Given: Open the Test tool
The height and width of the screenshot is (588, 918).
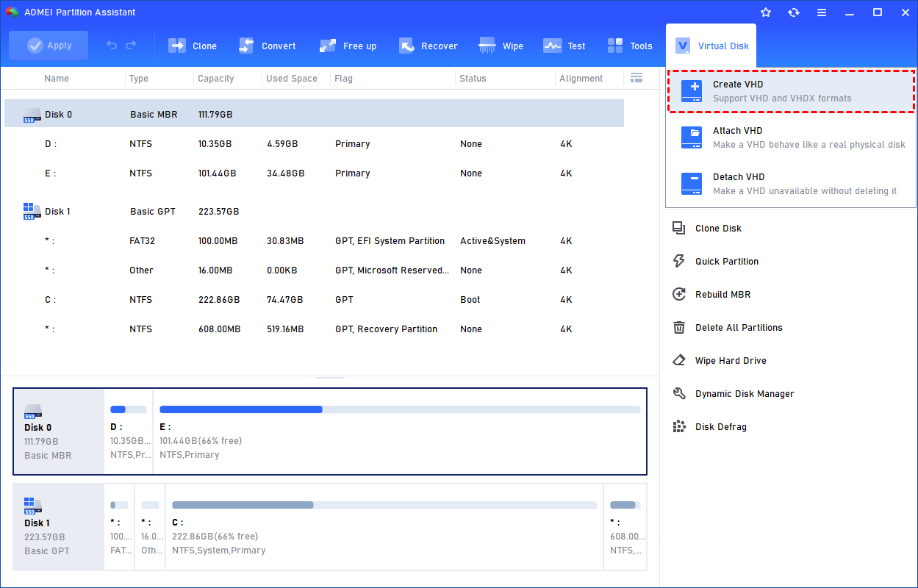Looking at the screenshot, I should click(564, 45).
